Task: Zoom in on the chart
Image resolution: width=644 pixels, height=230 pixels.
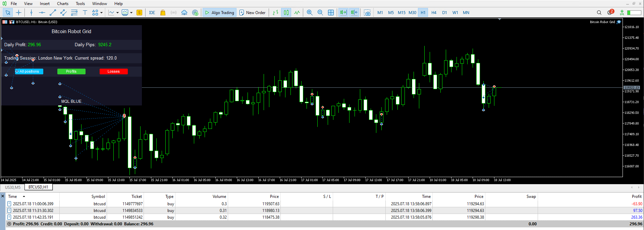Action: click(x=310, y=13)
